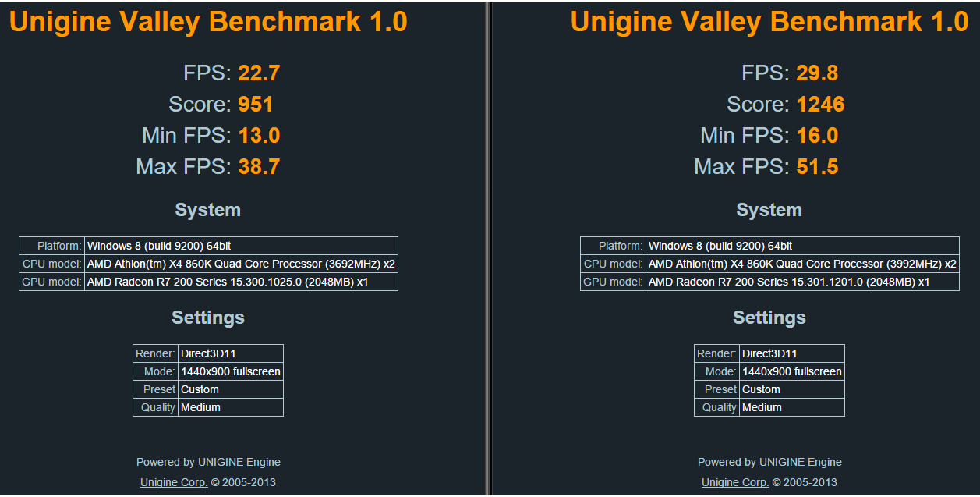980x497 pixels.
Task: Click left report's "CPU model:" label
Action: coord(51,264)
